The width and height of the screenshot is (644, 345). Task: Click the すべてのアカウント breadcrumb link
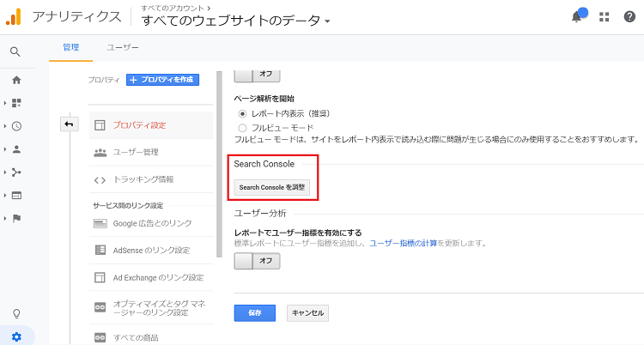[x=173, y=8]
